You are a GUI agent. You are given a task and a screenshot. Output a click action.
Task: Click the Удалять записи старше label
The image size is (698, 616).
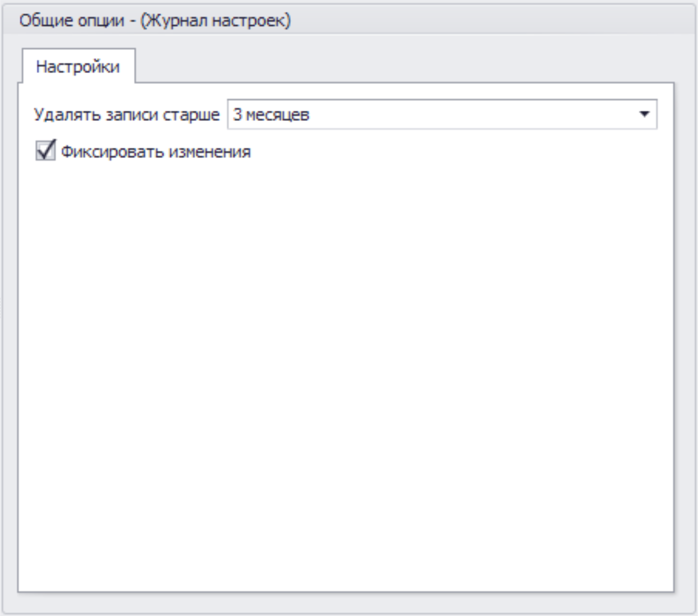coord(126,115)
